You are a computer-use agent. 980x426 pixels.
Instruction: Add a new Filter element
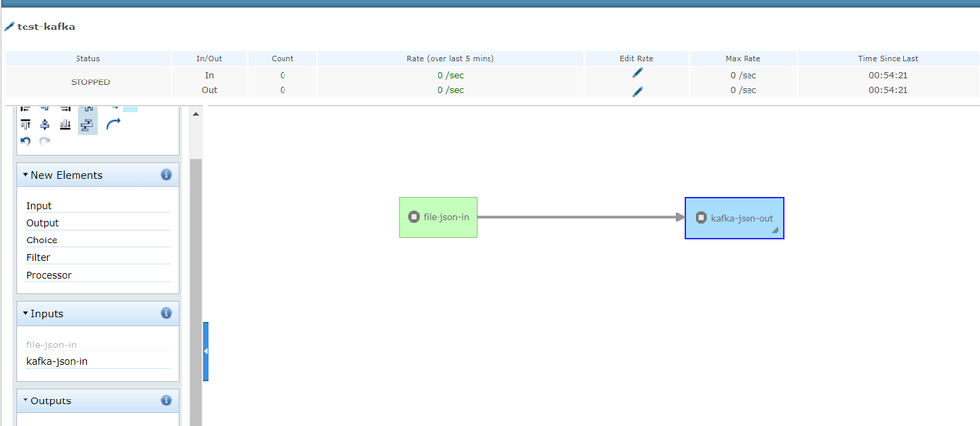point(97,258)
